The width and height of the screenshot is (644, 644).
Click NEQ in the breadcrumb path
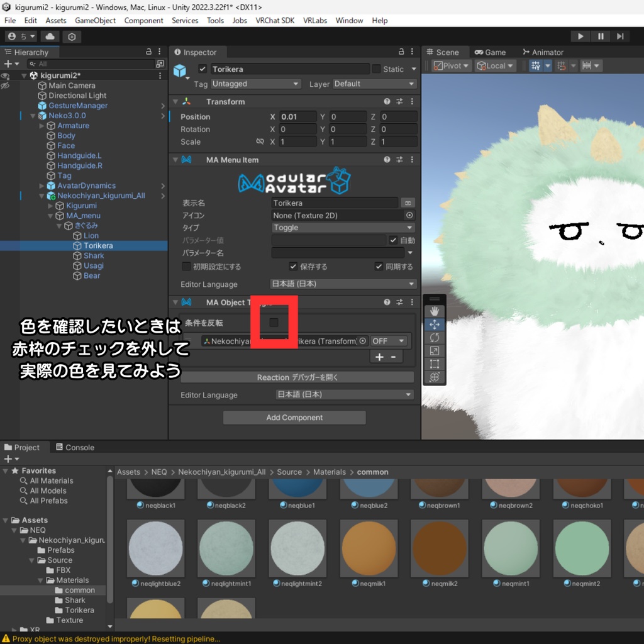159,472
